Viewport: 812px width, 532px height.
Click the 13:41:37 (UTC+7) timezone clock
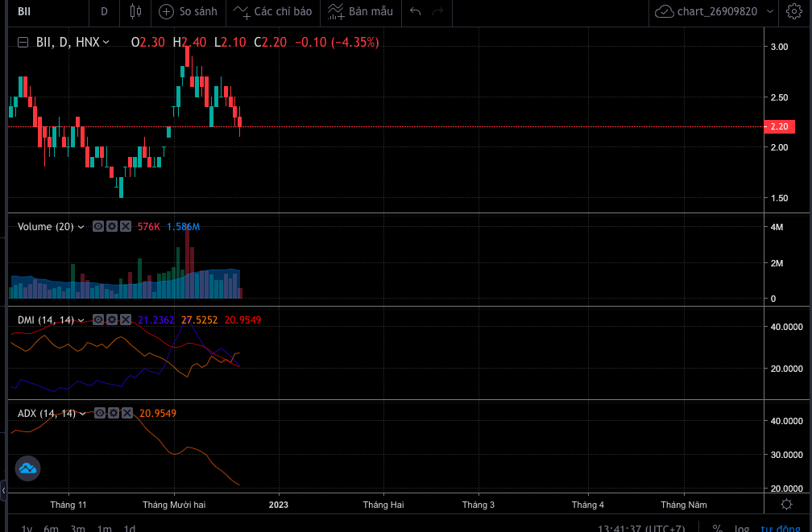[x=641, y=528]
